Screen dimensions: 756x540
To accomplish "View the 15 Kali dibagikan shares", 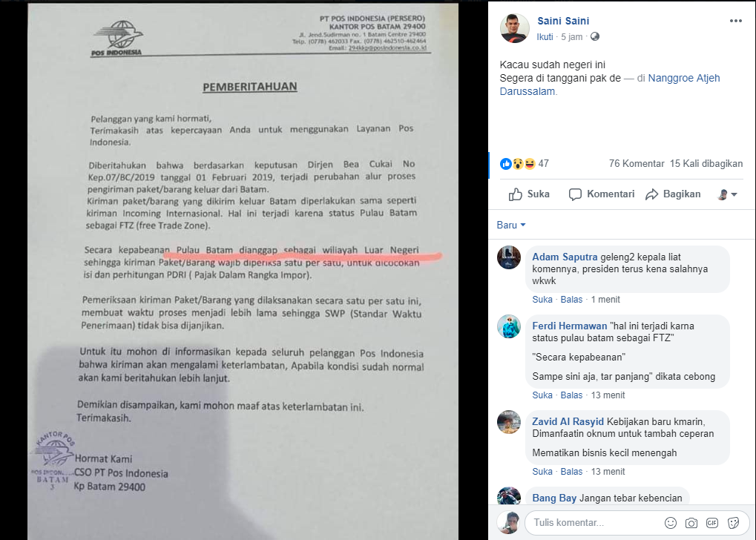I will tap(706, 164).
